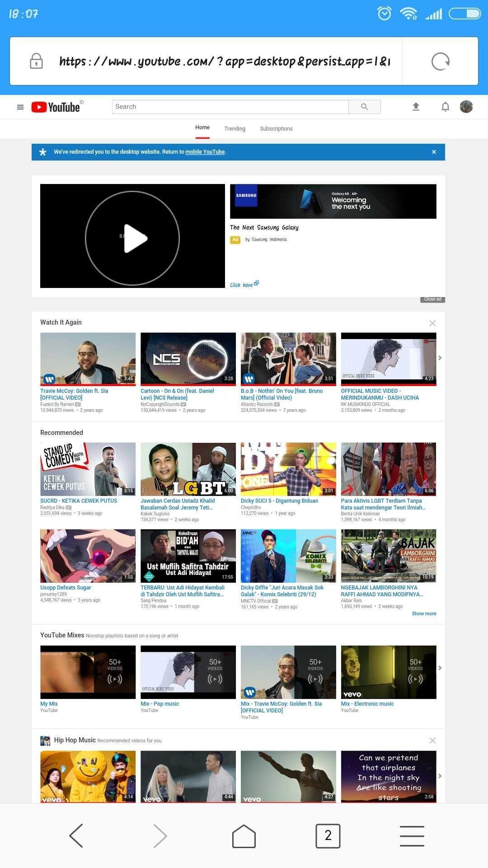Image resolution: width=488 pixels, height=868 pixels.
Task: Click the search magnifier button
Action: pos(364,107)
